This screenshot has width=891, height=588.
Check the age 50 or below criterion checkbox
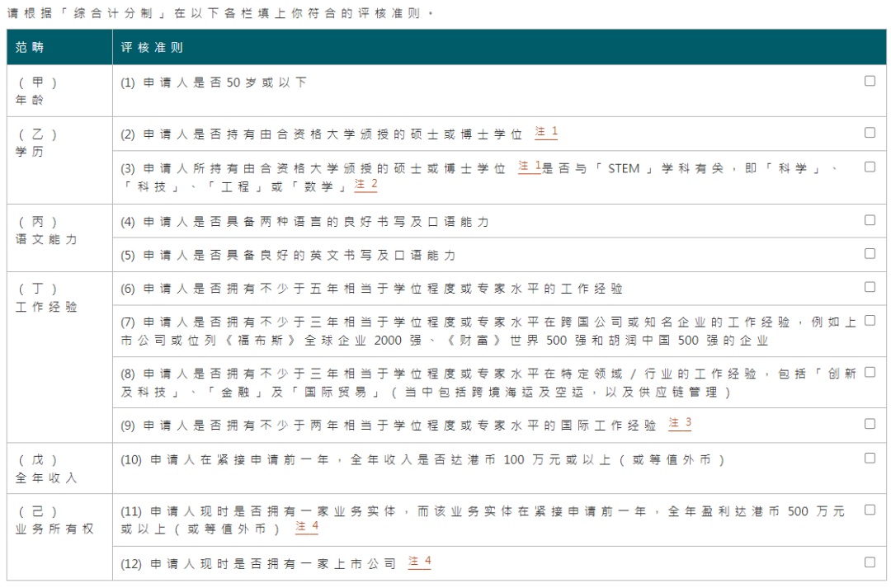870,81
